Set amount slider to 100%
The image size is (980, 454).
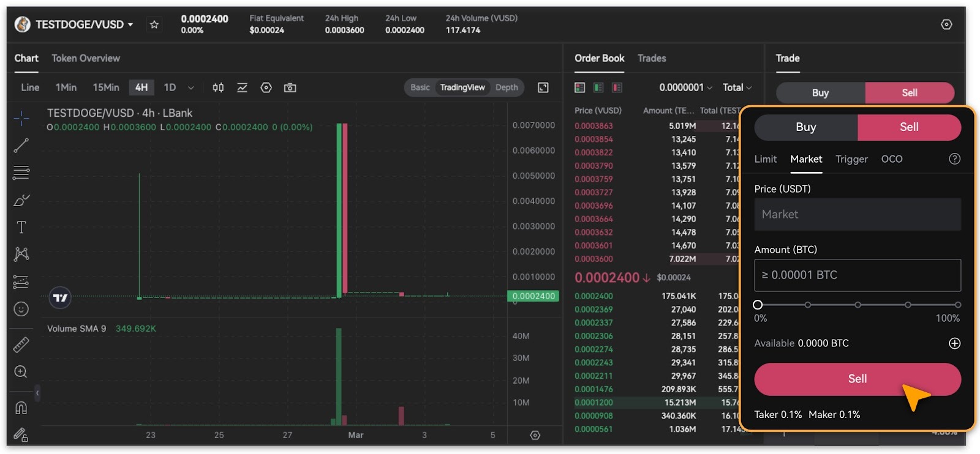click(957, 305)
